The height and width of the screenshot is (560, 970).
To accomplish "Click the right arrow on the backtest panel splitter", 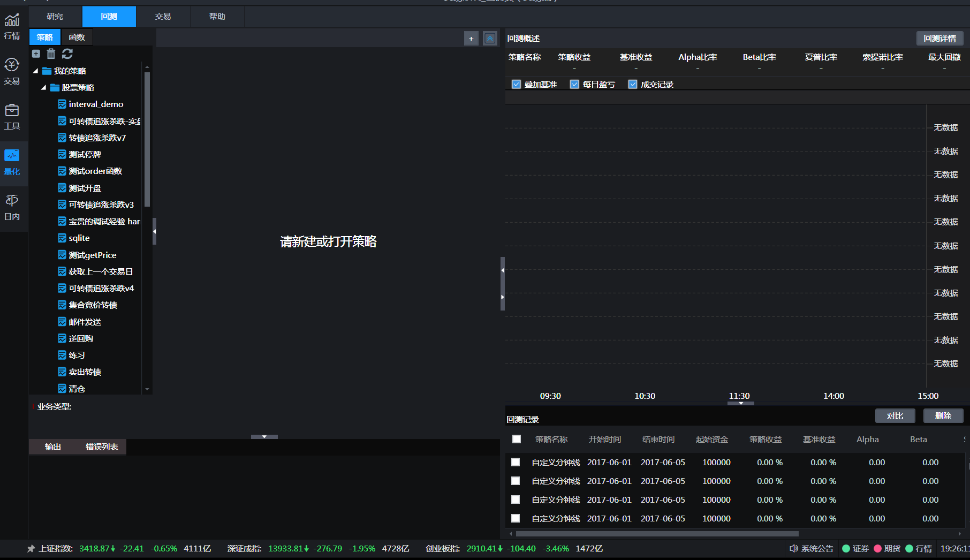I will tap(503, 297).
